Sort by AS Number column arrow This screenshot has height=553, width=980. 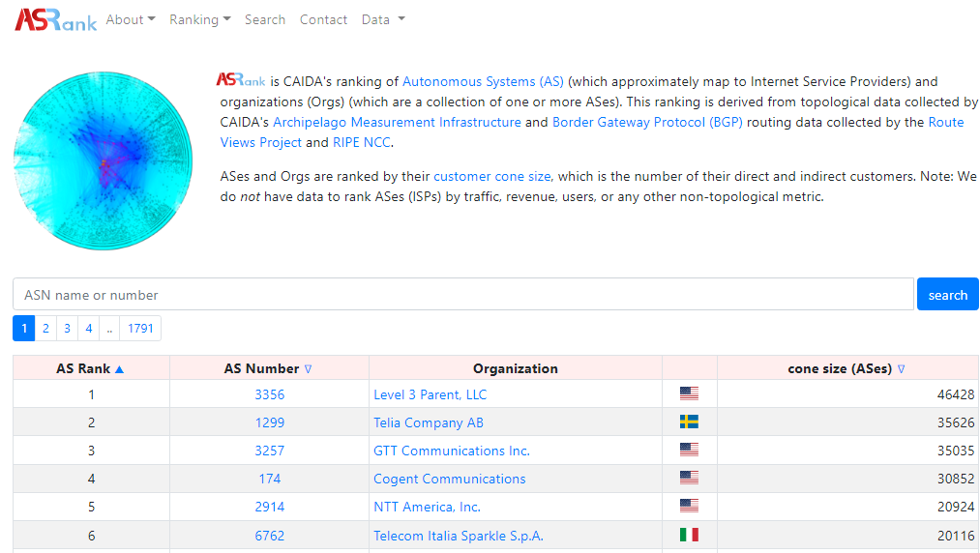point(309,368)
